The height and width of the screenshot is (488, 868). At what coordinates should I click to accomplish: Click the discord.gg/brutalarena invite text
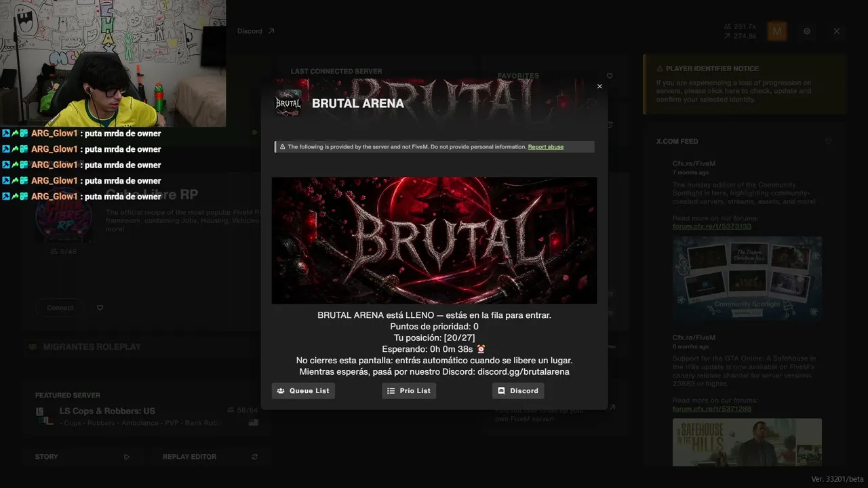(524, 372)
